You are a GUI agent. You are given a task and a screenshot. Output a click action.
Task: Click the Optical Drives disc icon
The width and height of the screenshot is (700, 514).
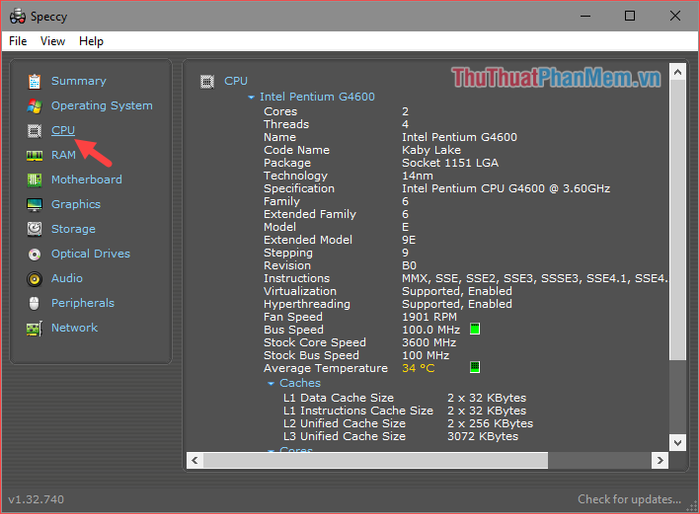pos(34,254)
